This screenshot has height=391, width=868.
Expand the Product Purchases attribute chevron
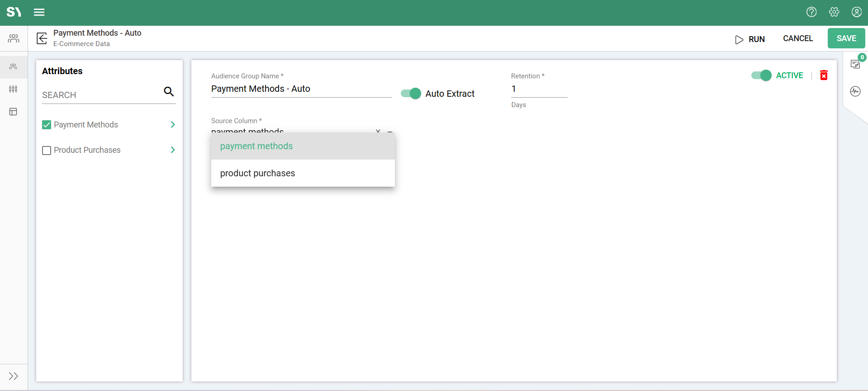tap(173, 150)
